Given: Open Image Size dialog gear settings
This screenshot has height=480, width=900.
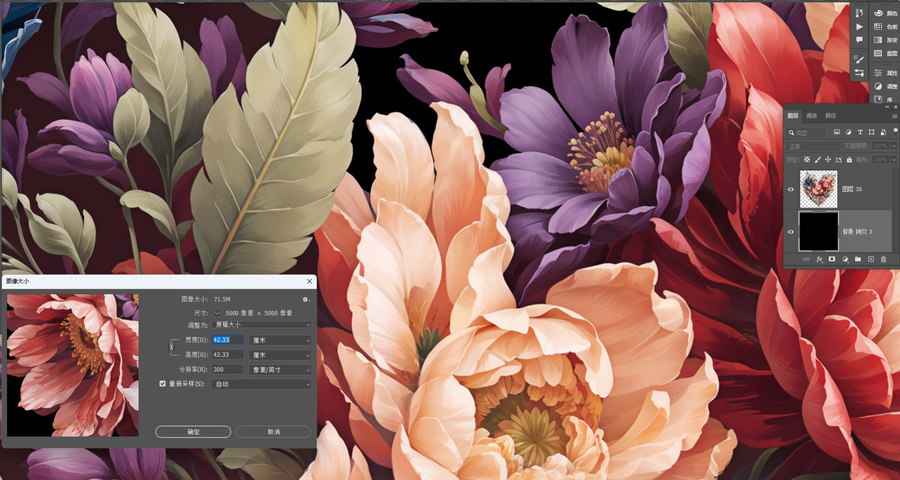Looking at the screenshot, I should tap(306, 299).
